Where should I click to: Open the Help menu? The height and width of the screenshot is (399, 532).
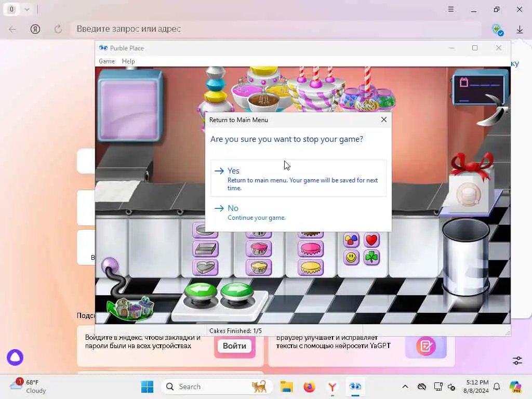click(128, 61)
